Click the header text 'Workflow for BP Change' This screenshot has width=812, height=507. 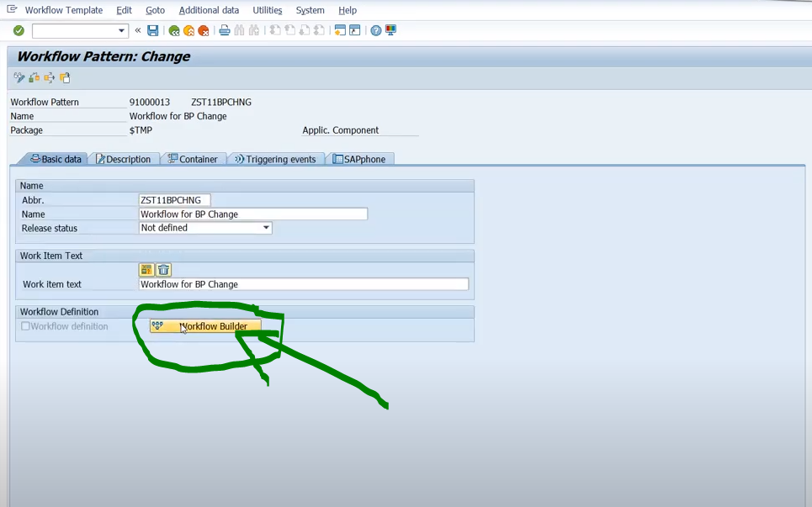pos(178,116)
